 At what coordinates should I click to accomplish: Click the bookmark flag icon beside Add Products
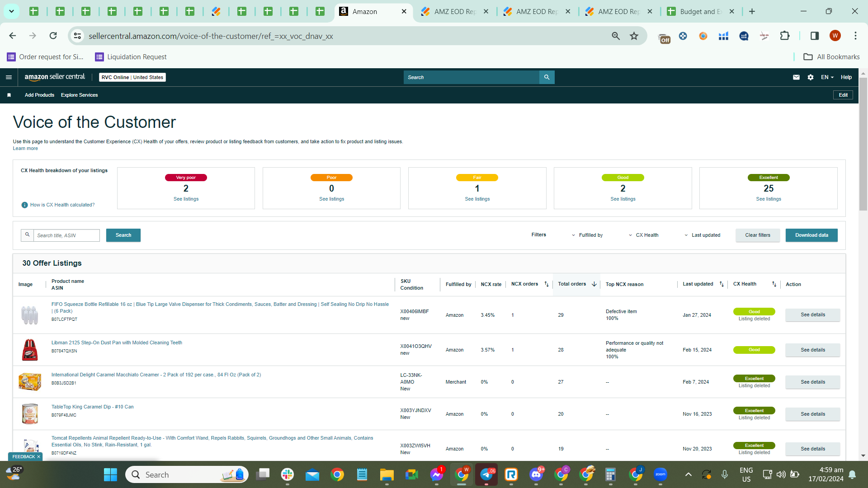click(9, 95)
